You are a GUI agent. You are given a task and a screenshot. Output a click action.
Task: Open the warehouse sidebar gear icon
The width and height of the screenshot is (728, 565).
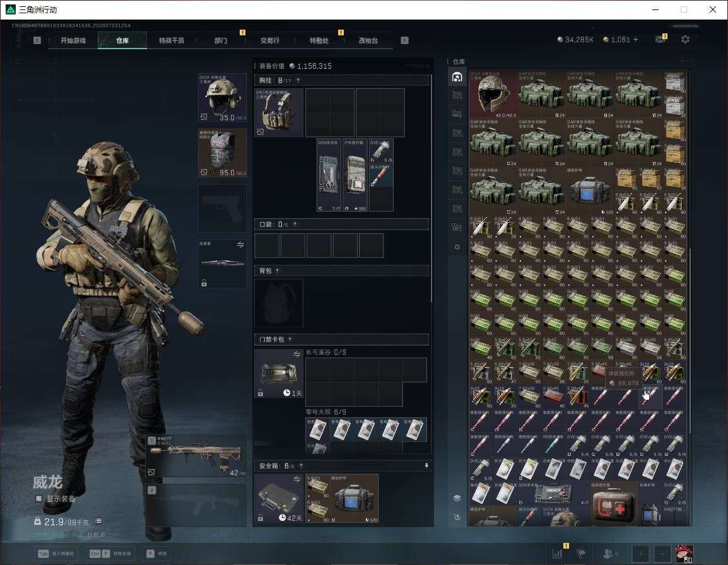click(x=457, y=247)
